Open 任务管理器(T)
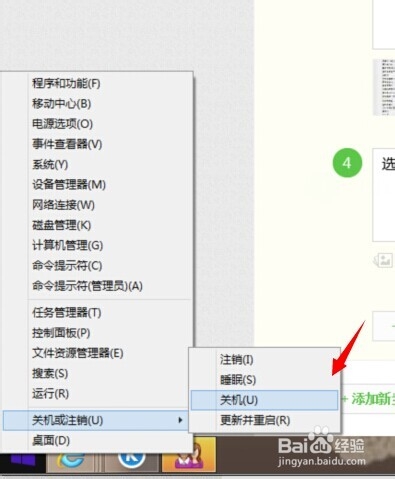 pos(97,313)
